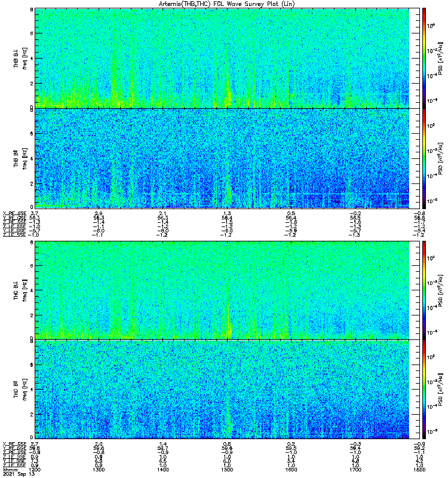Click the THC Y_RE_GSE value "58.2"
Viewport: 448px width, 478px height.
419,449
